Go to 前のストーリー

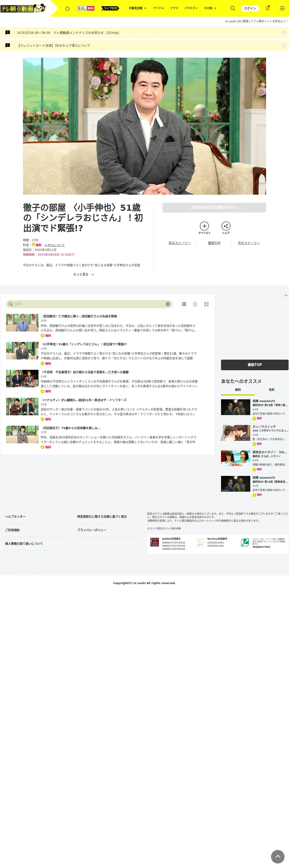click(180, 243)
